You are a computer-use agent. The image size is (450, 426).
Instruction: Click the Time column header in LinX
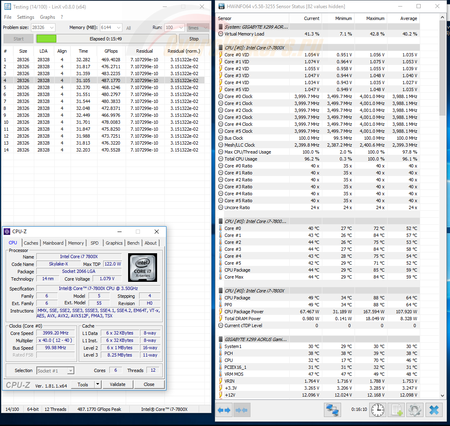83,51
